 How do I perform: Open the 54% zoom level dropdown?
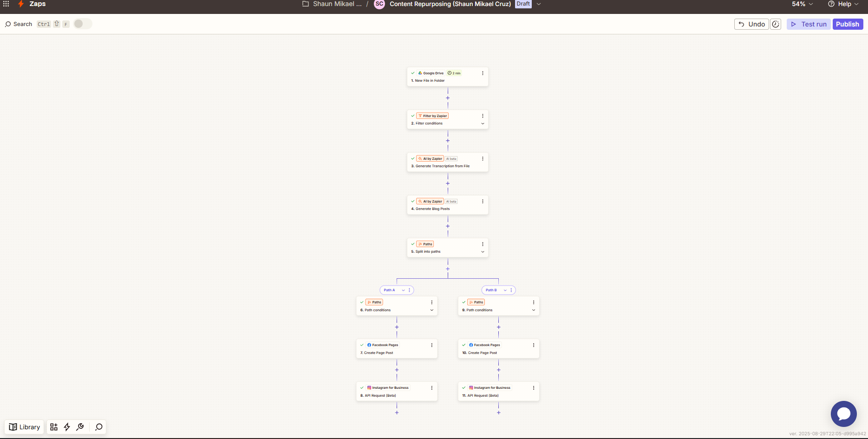803,4
